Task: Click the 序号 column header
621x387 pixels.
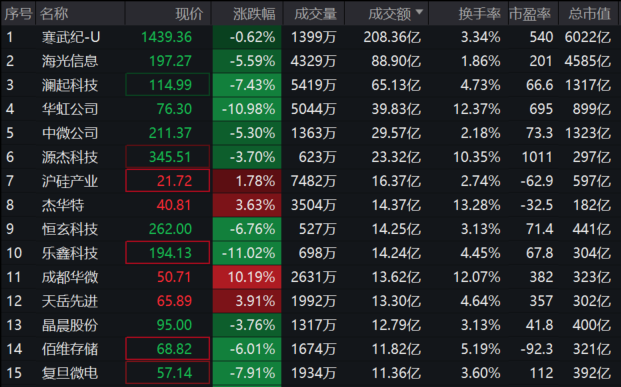Action: 18,14
